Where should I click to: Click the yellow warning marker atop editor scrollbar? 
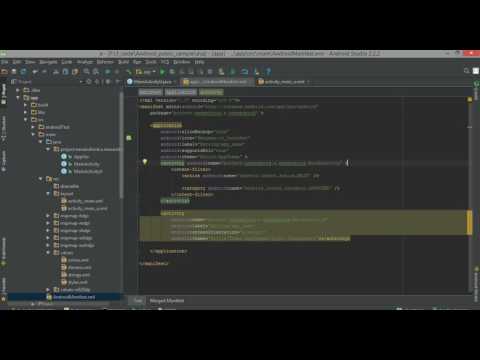tap(470, 99)
